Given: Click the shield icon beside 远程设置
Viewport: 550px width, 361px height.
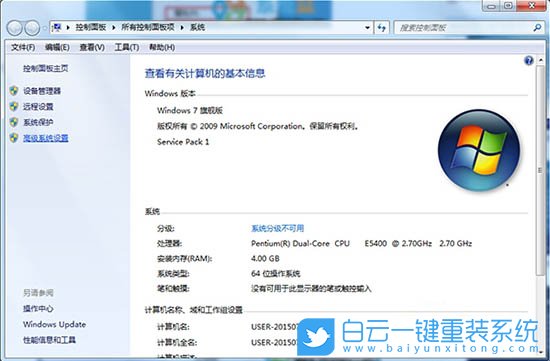Looking at the screenshot, I should 14,106.
